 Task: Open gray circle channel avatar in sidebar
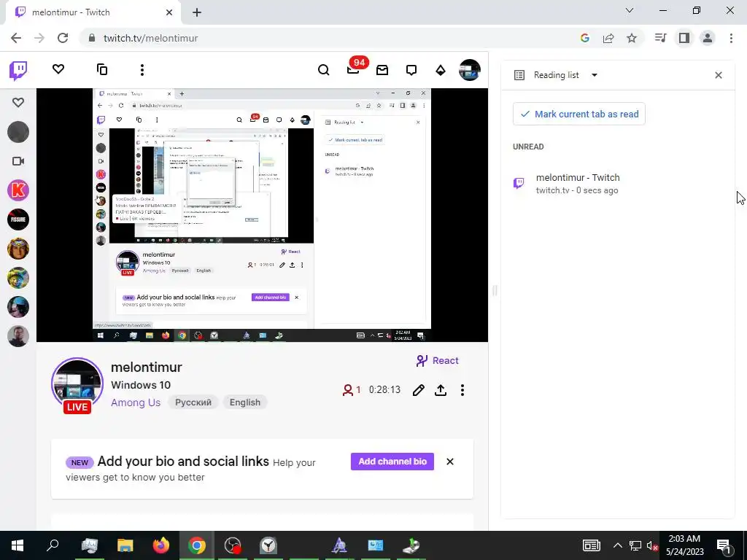18,132
